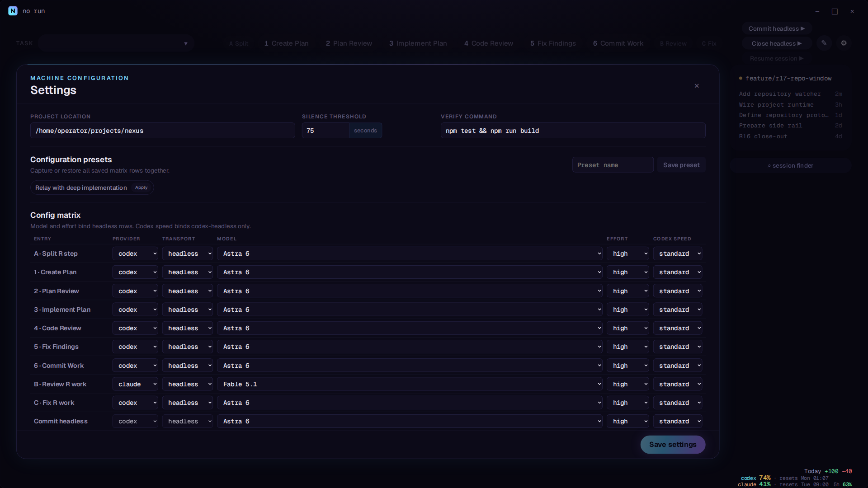Open codex speed dropdown for C·Fix R work
Screen dimensions: 868x488
[x=678, y=403]
